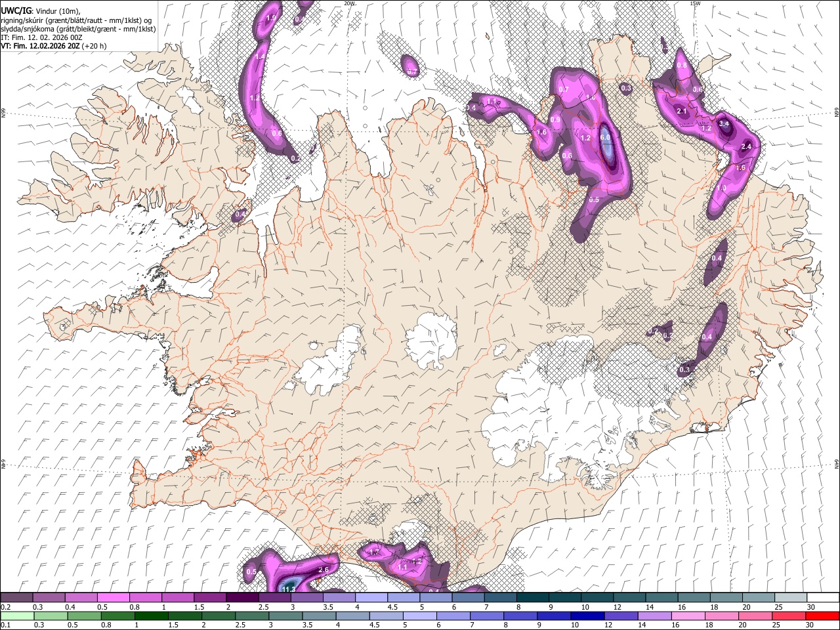
Task: Select the snow legend swatch for 30 mm
Action: [823, 597]
